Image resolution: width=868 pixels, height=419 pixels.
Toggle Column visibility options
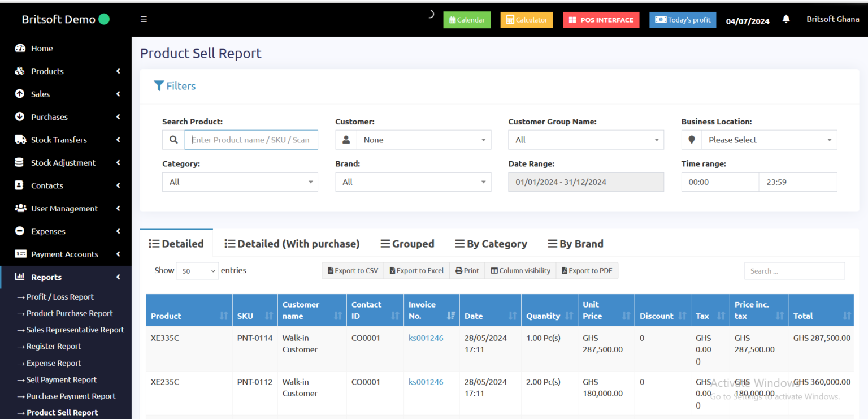coord(520,270)
